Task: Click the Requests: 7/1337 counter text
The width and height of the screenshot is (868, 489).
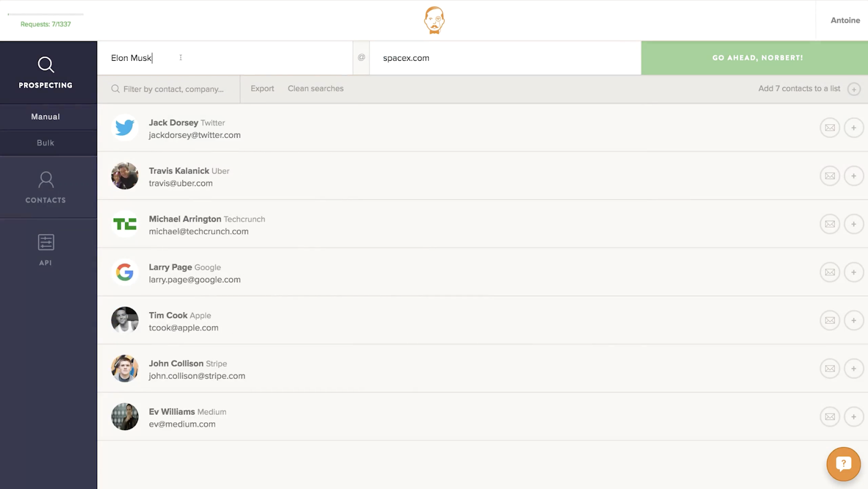Action: coord(46,24)
